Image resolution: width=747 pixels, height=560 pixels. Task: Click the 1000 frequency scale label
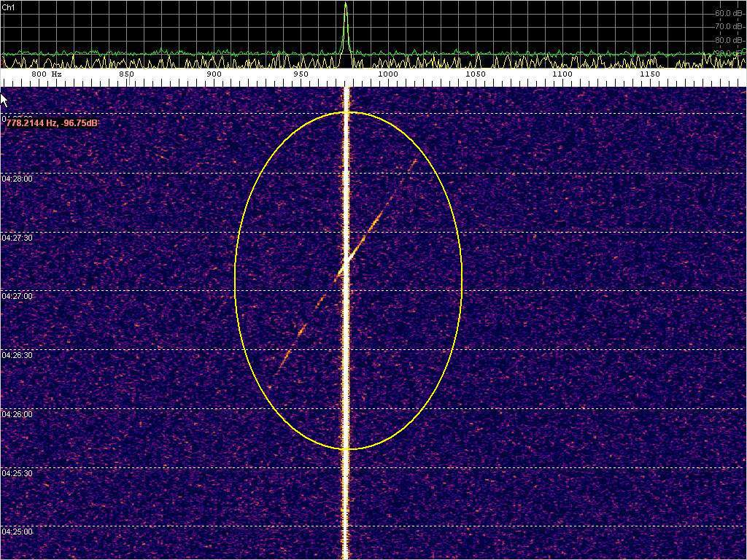(x=387, y=74)
